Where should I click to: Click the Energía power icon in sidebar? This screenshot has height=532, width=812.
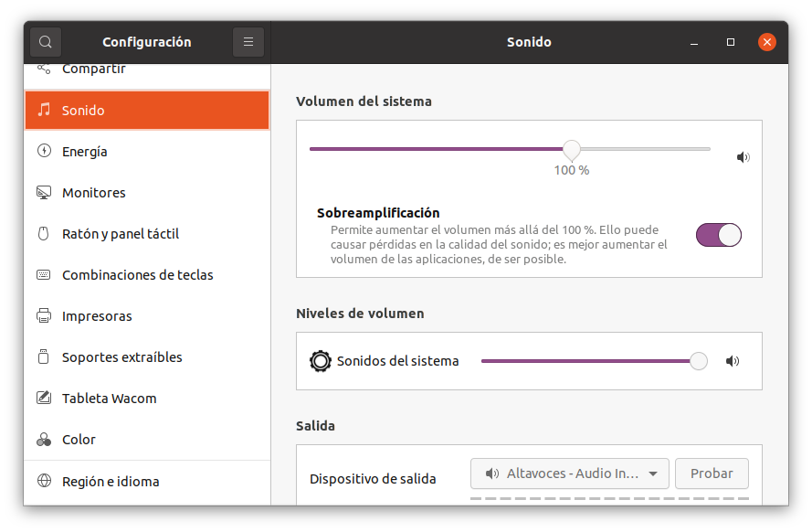[43, 152]
